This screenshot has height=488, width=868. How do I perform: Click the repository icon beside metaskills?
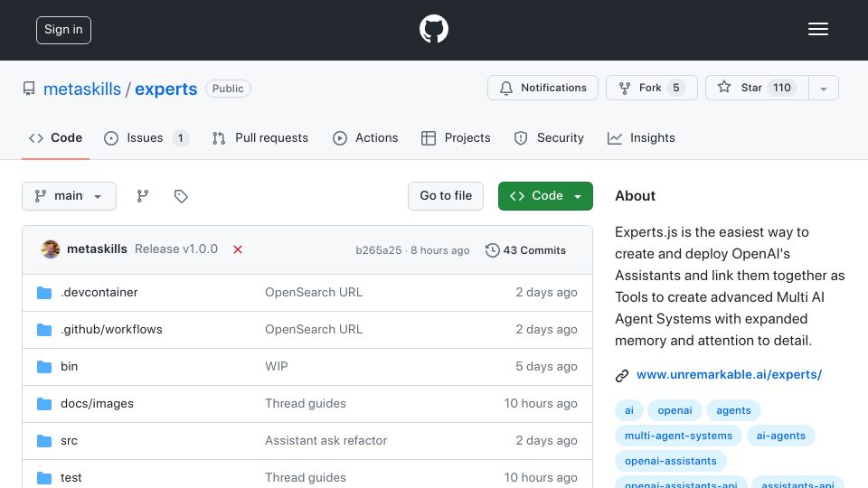coord(29,89)
